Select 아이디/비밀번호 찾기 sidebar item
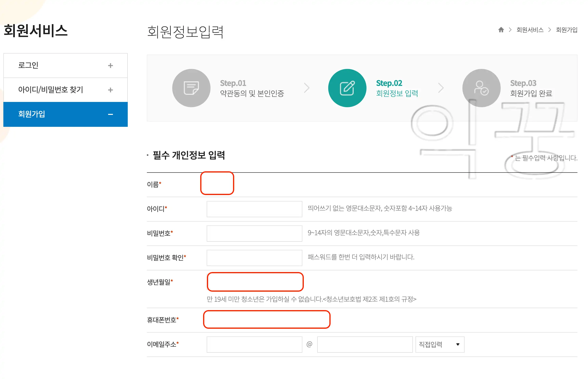This screenshot has height=379, width=588. coord(50,89)
